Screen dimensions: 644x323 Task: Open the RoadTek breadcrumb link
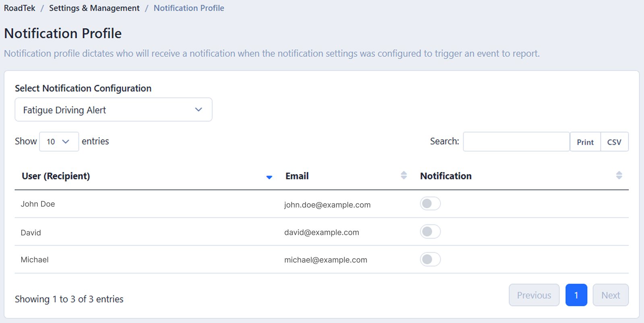tap(20, 8)
